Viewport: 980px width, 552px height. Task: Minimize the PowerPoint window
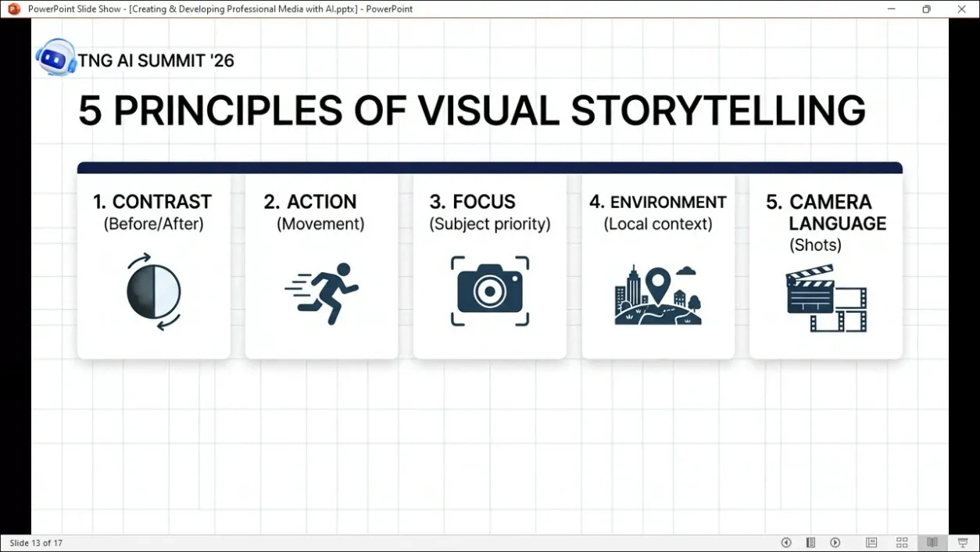(x=892, y=9)
